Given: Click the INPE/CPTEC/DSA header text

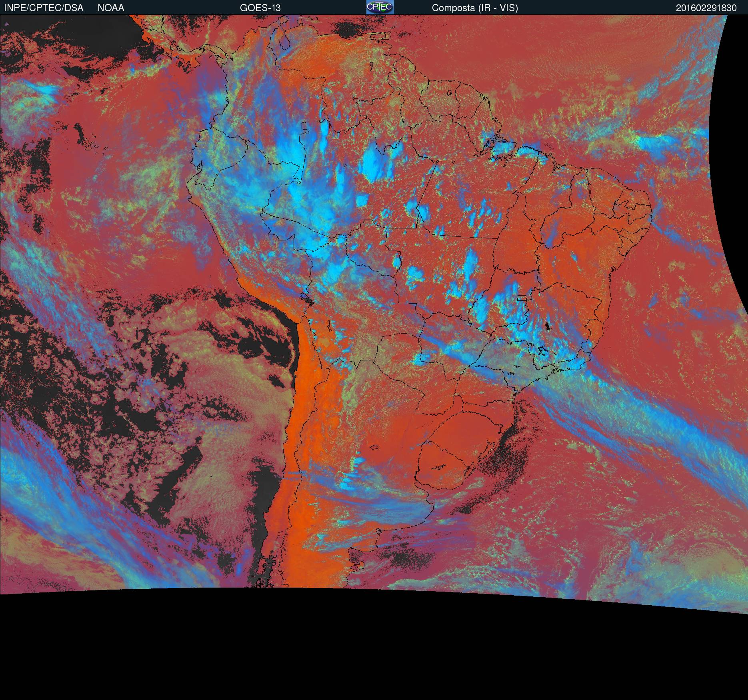Looking at the screenshot, I should coord(44,8).
